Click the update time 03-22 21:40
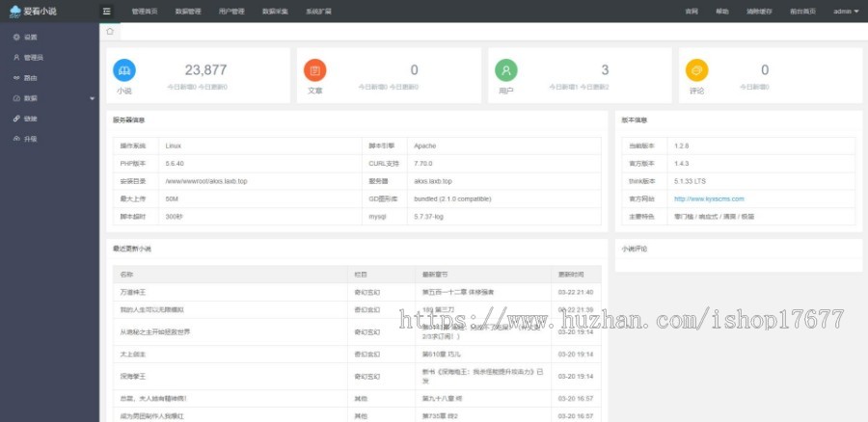Image resolution: width=868 pixels, height=422 pixels. [x=576, y=292]
